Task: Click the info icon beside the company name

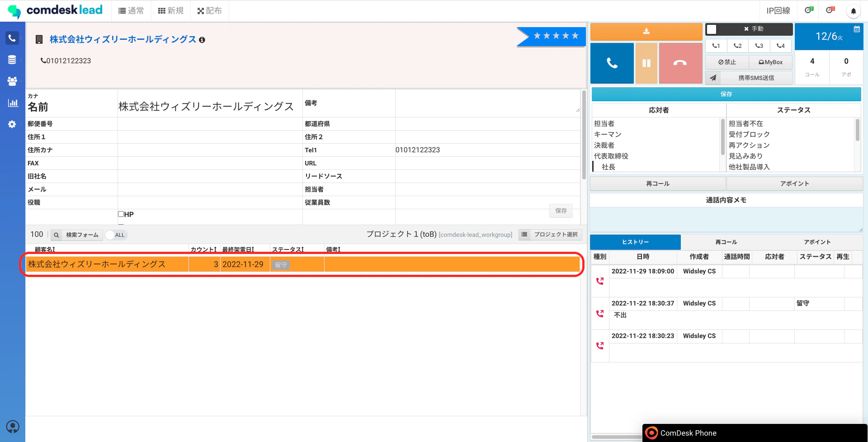Action: coord(202,40)
